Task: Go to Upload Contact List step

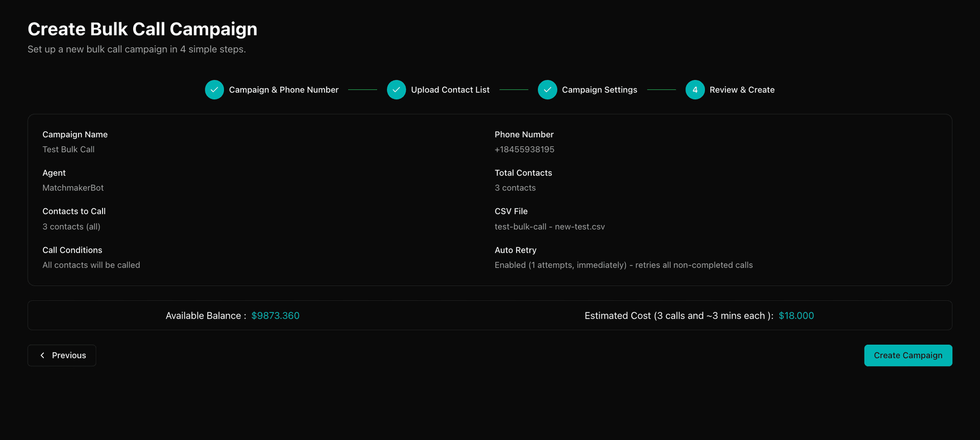Action: click(x=450, y=90)
